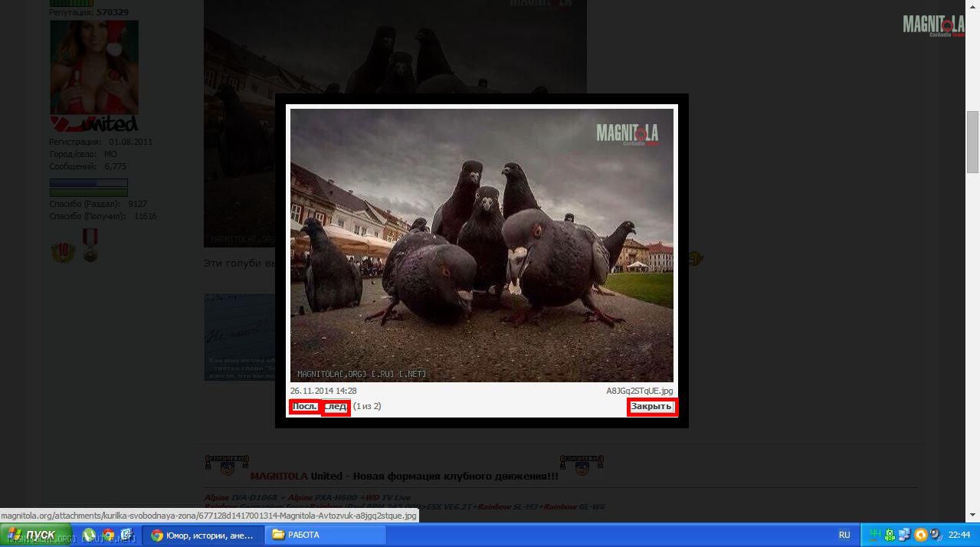Click the image filename A8JGq2STqUE.jpg
This screenshot has height=547, width=980.
(640, 391)
